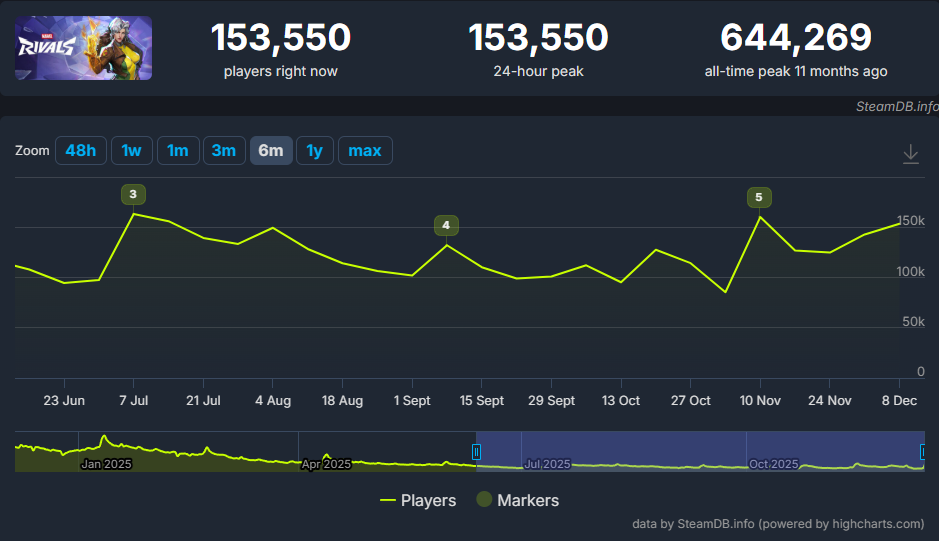Click the players right now label
Viewport: 939px width, 541px height.
(x=281, y=71)
